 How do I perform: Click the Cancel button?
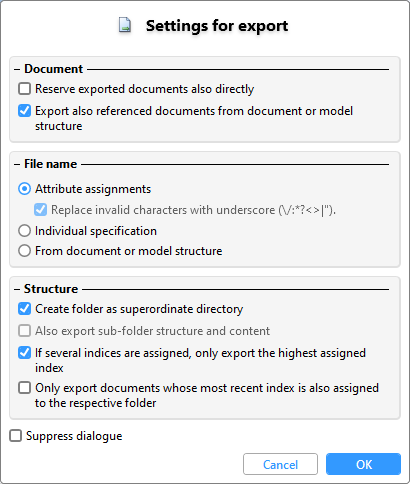(280, 464)
